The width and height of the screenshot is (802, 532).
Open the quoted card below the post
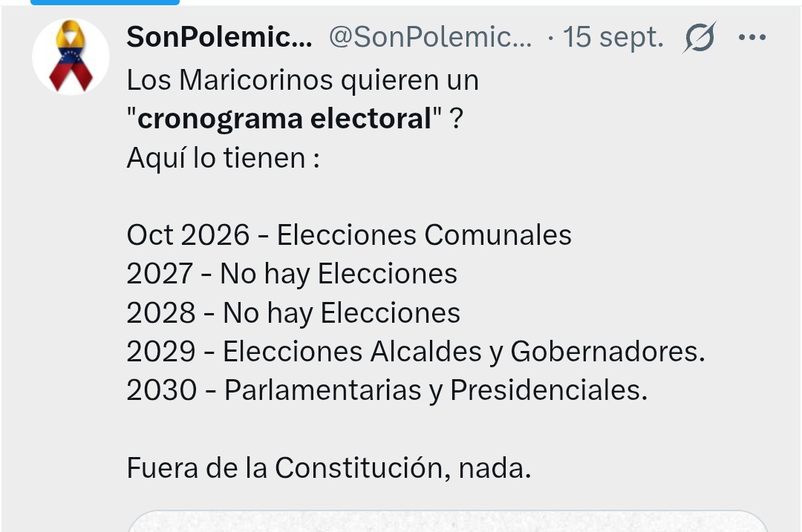pyautogui.click(x=448, y=521)
